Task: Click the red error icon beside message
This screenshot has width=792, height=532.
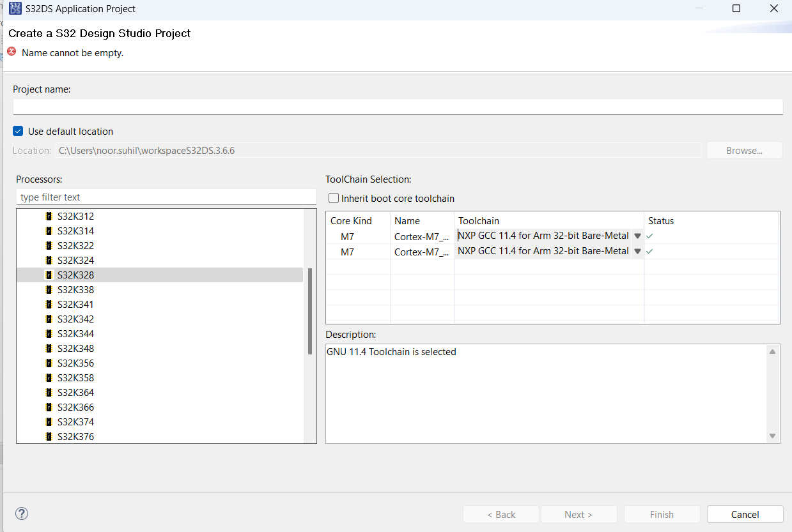Action: [x=12, y=52]
